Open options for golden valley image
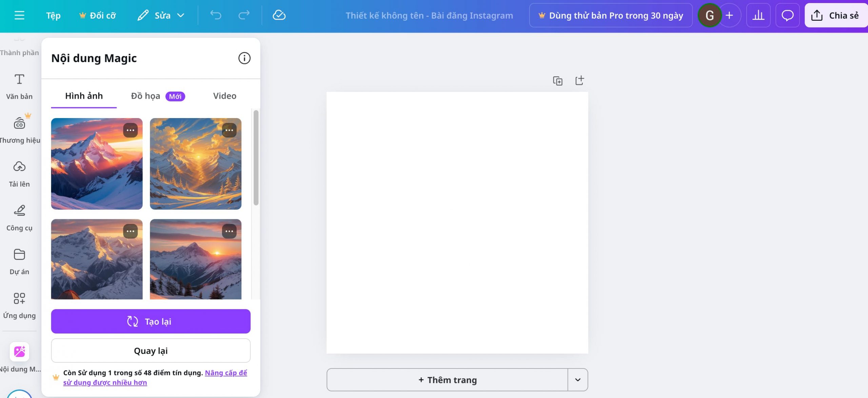 [x=229, y=130]
